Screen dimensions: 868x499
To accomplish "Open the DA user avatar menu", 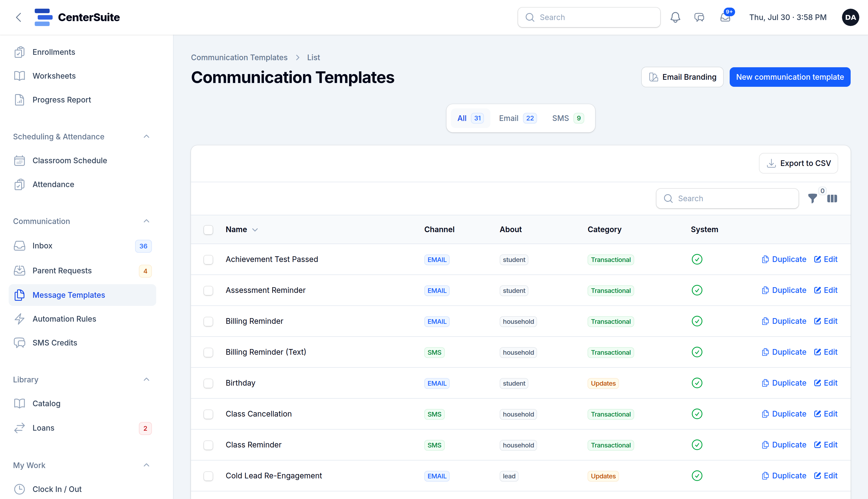I will (x=850, y=17).
